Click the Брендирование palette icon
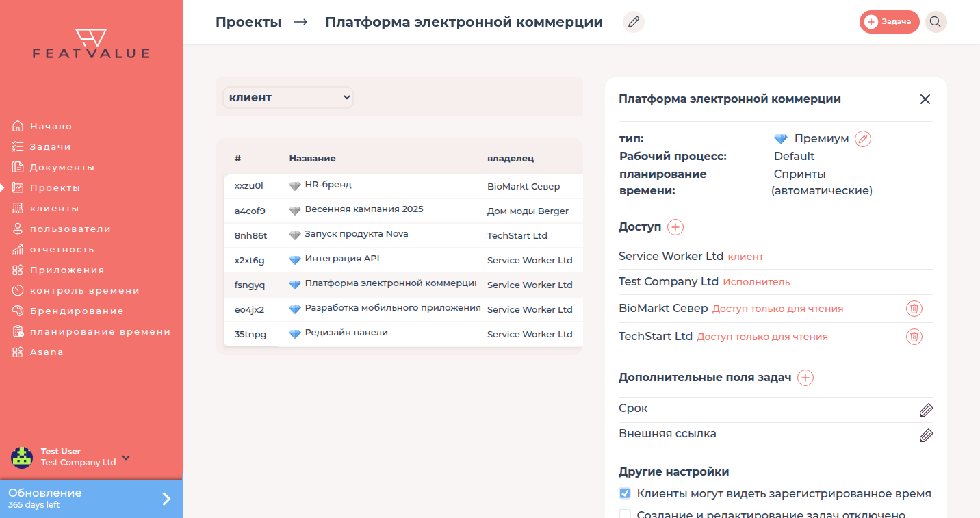Image resolution: width=980 pixels, height=518 pixels. [18, 311]
